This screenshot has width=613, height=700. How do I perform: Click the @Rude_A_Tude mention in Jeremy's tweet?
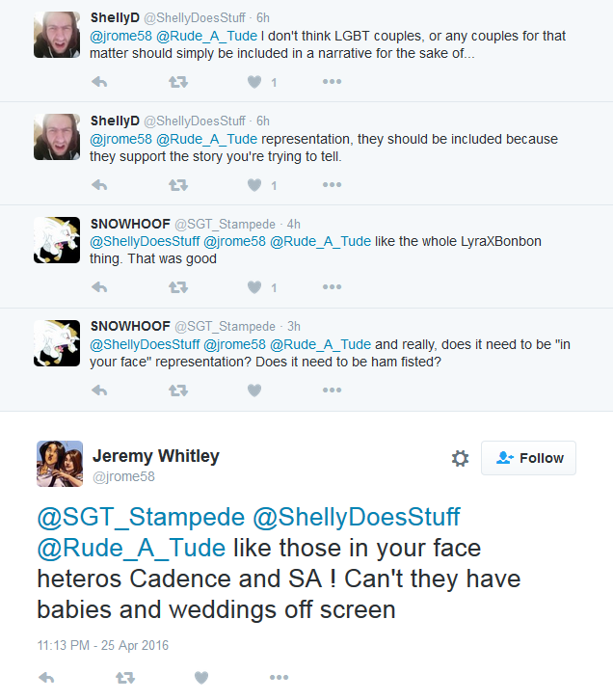tap(131, 549)
